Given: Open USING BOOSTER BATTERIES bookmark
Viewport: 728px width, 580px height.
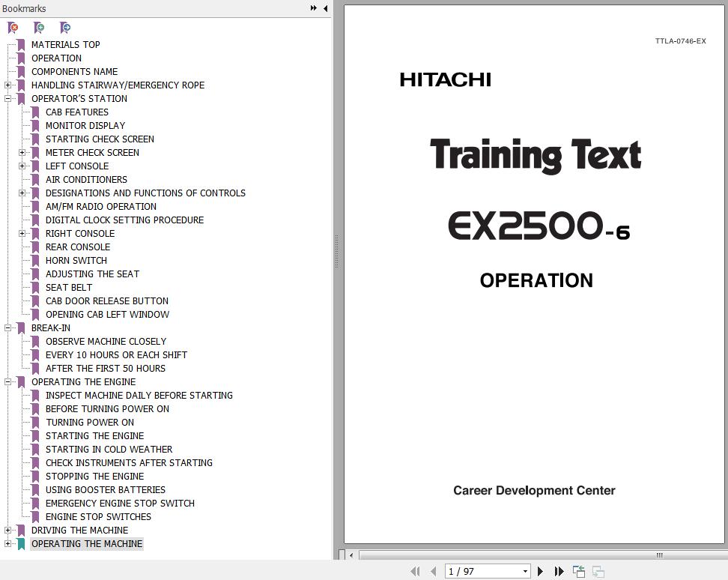Looking at the screenshot, I should pos(106,489).
